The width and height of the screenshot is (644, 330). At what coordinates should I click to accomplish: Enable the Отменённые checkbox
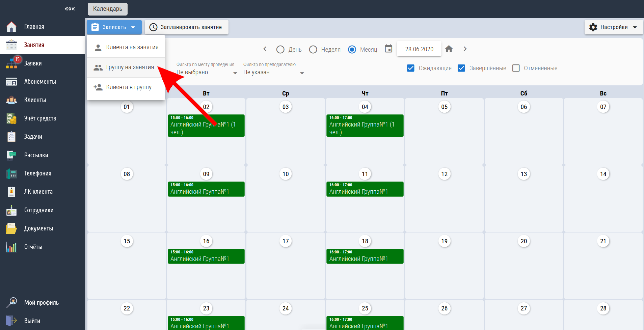coord(516,68)
